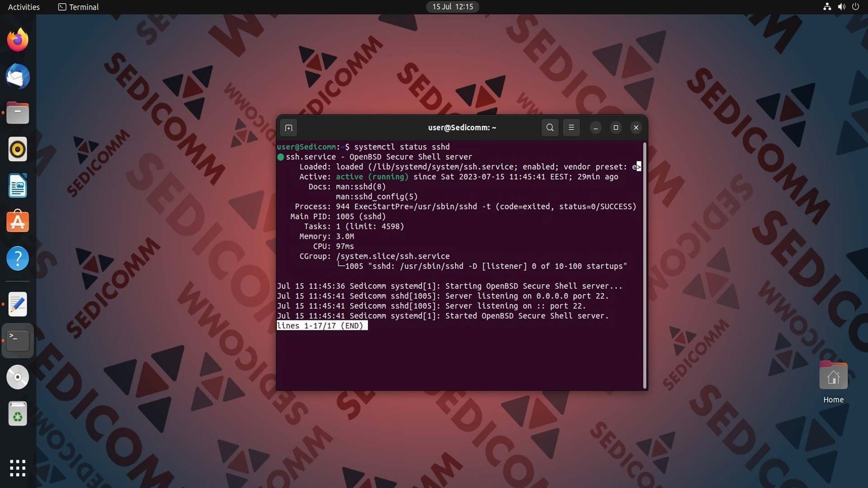Screen dimensions: 868x488
Task: Click the 'Process: 944 ExecStartPre' line
Action: coord(466,206)
